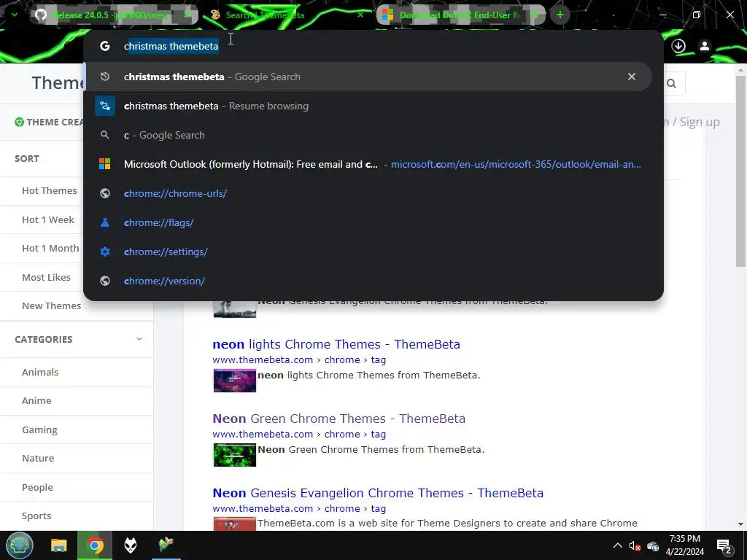This screenshot has height=560, width=747.
Task: Select 'christmas themebeta - Google Search' suggestion
Action: pos(368,77)
